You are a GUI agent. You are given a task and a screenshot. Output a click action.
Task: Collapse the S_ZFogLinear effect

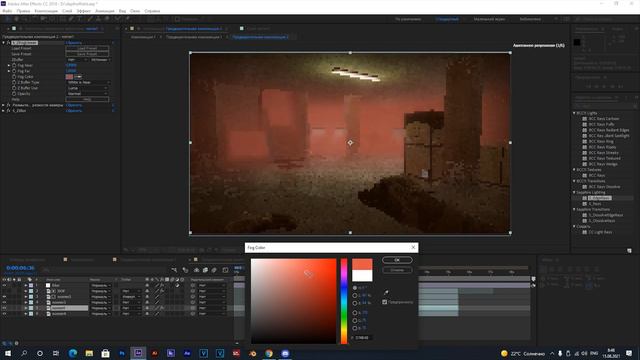(3, 42)
